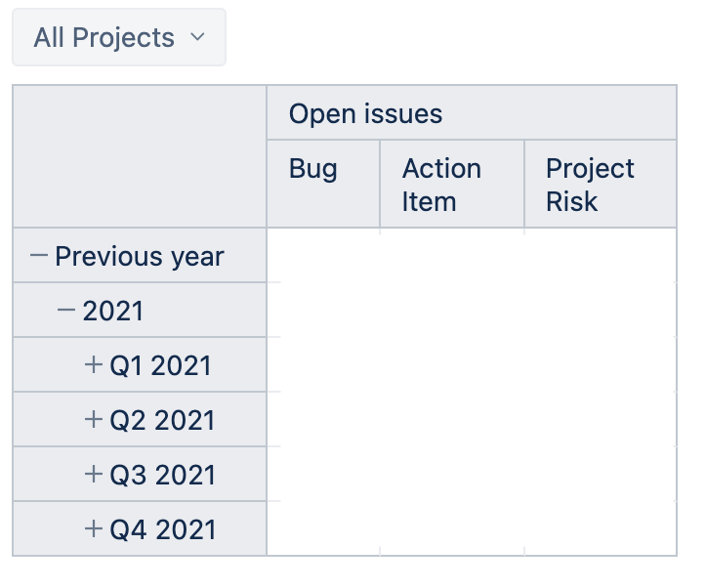Click the Q1 2021 row label
The image size is (705, 588).
160,366
